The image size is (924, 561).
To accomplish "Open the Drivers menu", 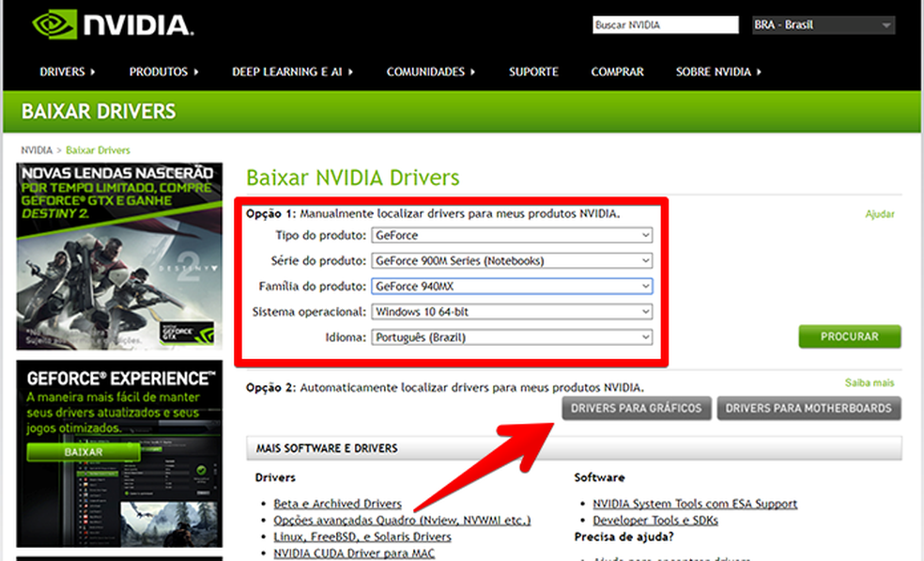I will [x=68, y=72].
